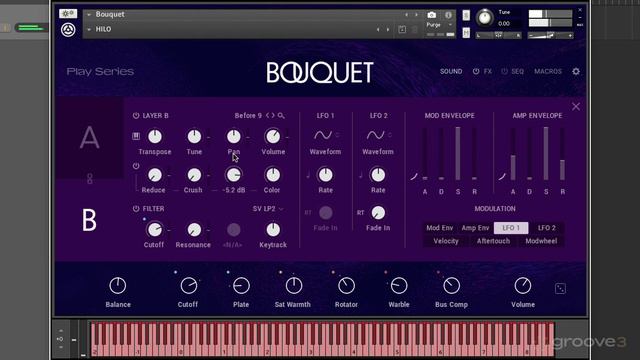The width and height of the screenshot is (640, 360).
Task: Select Velocity modulation source
Action: click(x=446, y=241)
